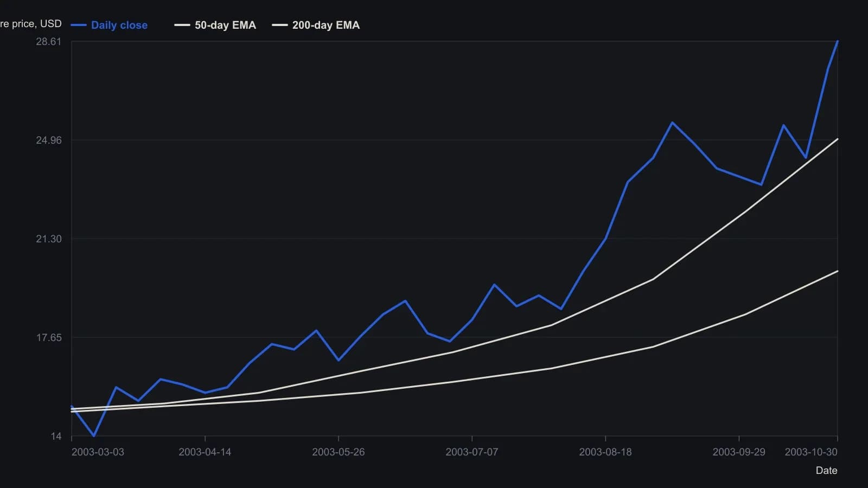The width and height of the screenshot is (868, 488).
Task: Click the 28.61 y-axis value
Action: point(49,42)
